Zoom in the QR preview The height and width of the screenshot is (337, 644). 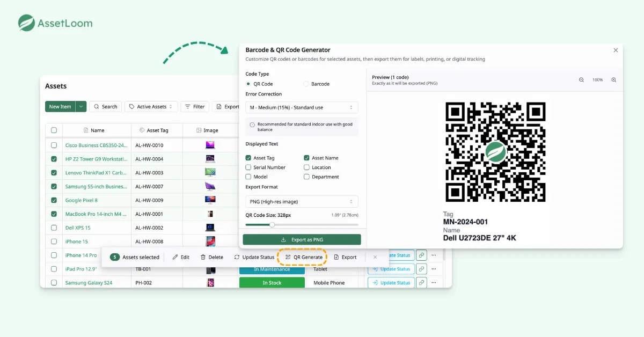(x=613, y=80)
